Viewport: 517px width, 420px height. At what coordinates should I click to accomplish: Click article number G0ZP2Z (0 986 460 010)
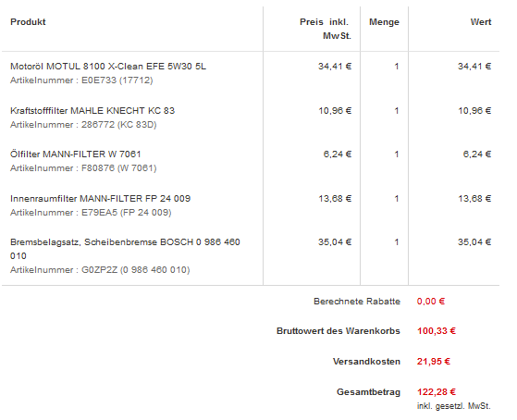[x=136, y=270]
